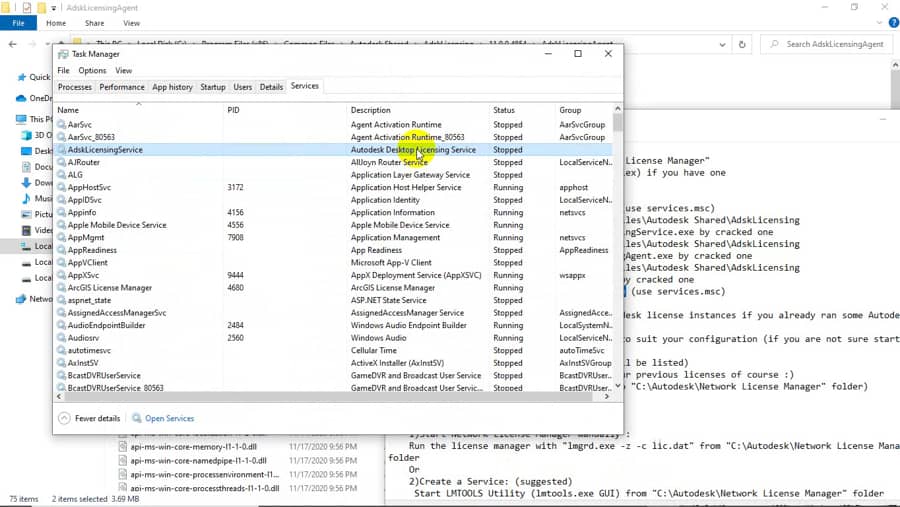Click the api-ms-win-core-memory dll file icon
This screenshot has height=507, width=900.
122,447
